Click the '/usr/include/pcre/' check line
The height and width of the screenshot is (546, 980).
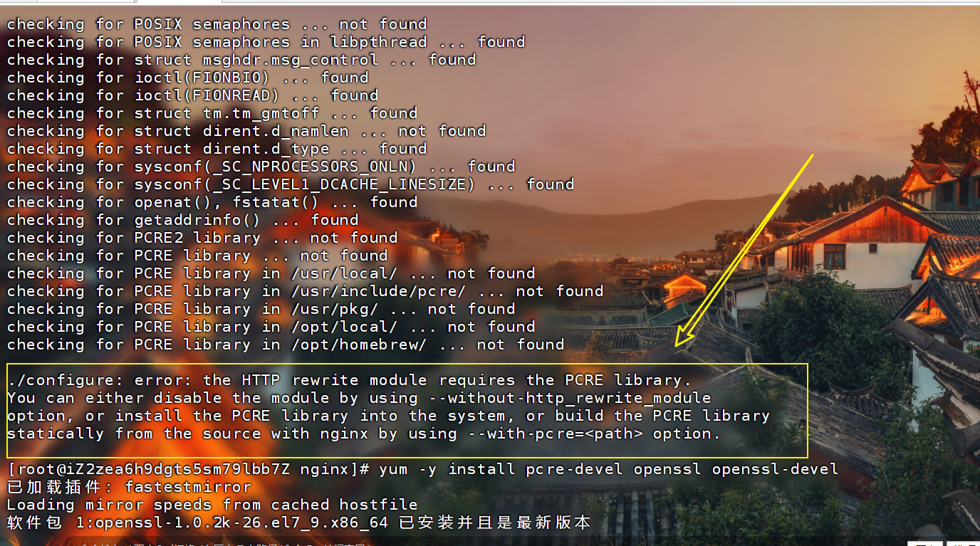click(x=306, y=291)
